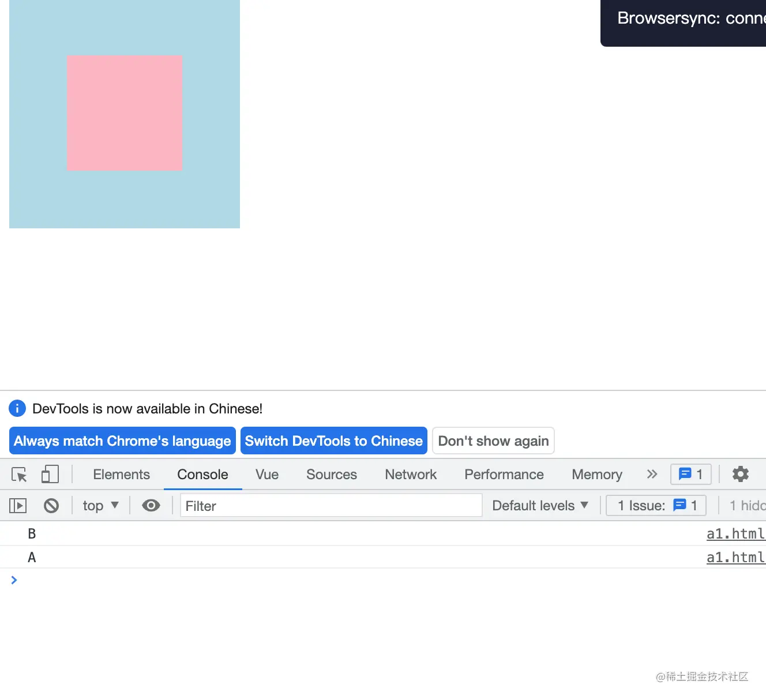Focus the console Filter input field
766x700 pixels.
(x=331, y=506)
